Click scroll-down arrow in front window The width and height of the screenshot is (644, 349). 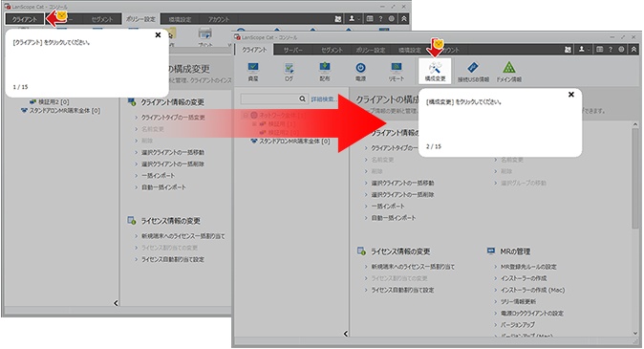coord(635,334)
